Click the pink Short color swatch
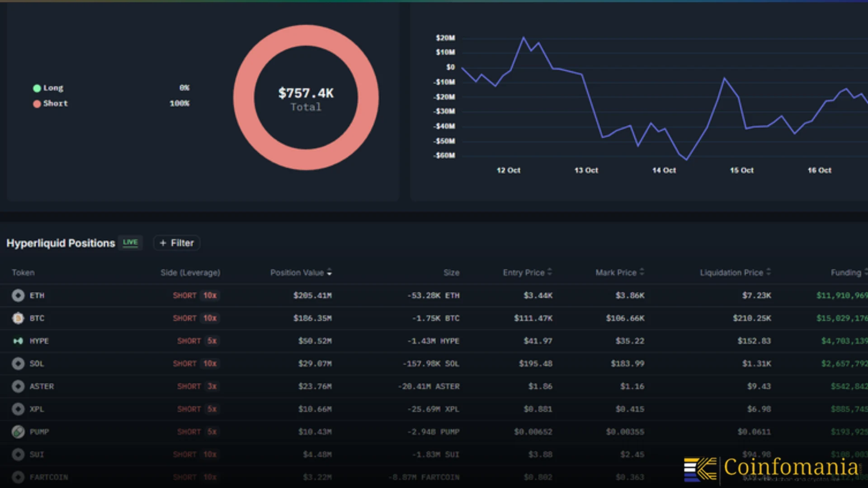 [37, 103]
